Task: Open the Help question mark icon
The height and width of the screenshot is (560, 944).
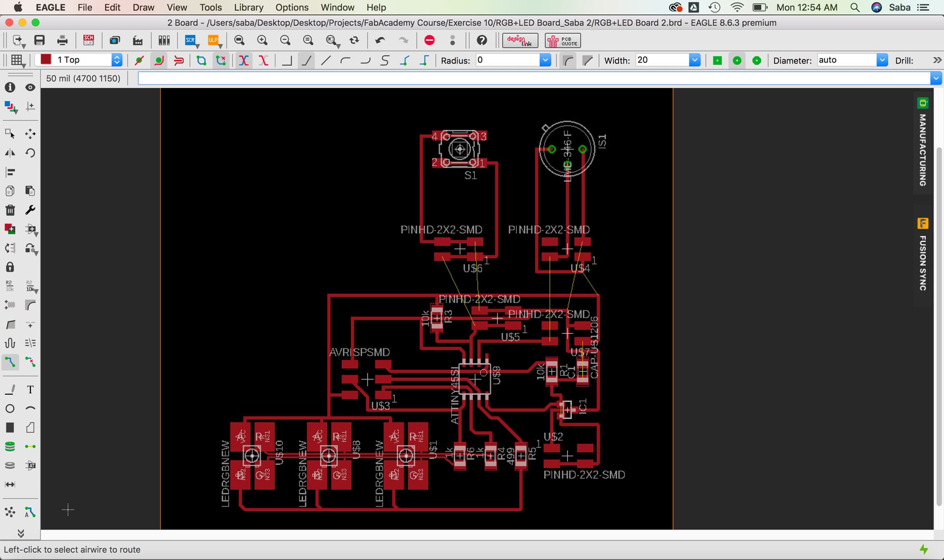Action: (482, 40)
